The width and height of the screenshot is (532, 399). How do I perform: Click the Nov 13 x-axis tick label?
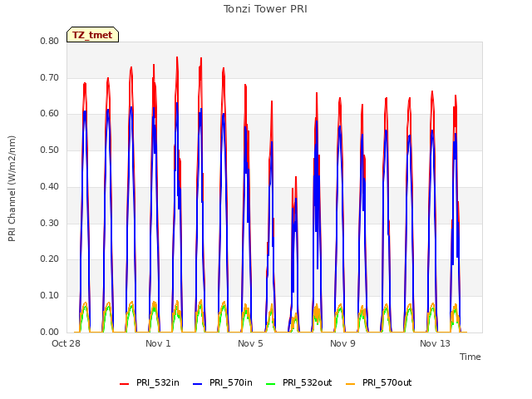435,343
